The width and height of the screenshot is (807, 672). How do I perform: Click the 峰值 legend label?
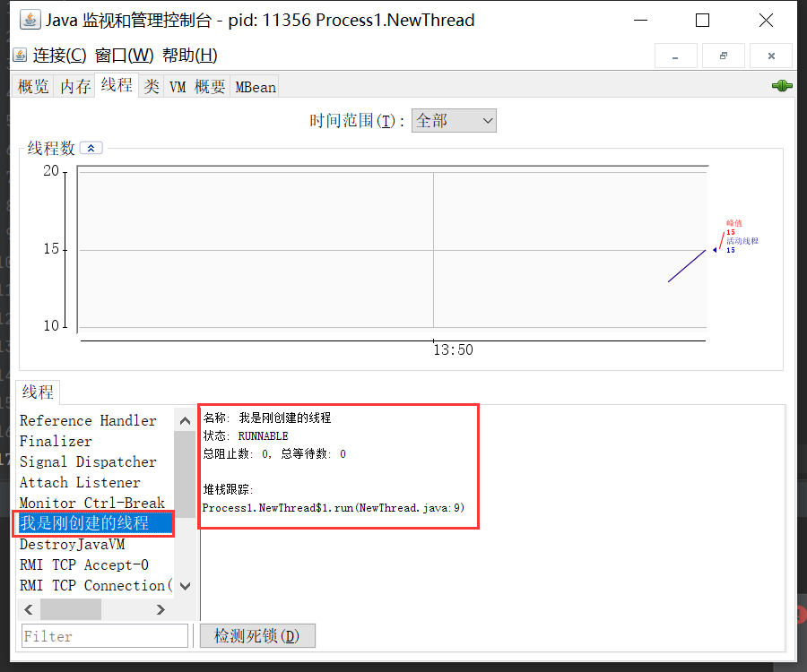pyautogui.click(x=734, y=223)
